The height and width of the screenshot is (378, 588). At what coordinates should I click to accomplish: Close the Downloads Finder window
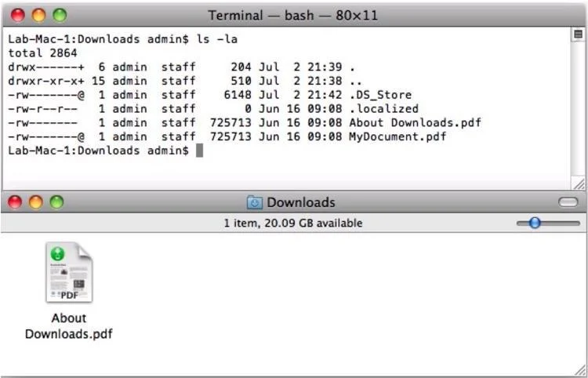point(15,202)
